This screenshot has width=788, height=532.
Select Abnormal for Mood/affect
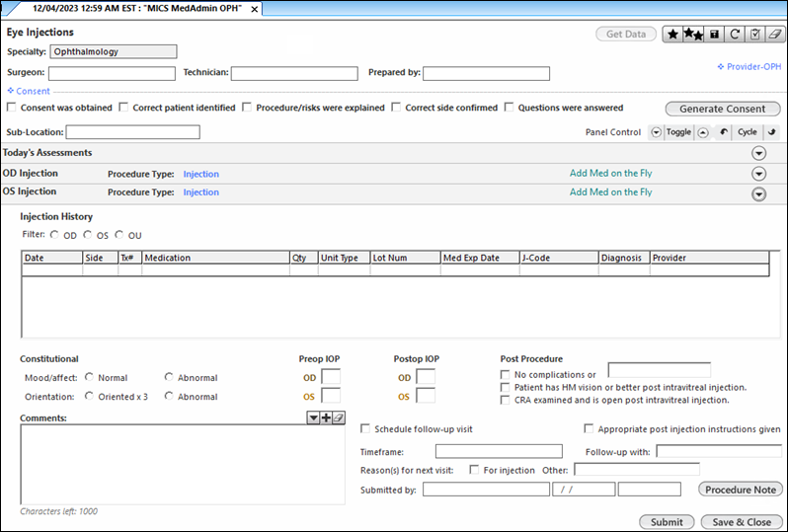coord(169,377)
